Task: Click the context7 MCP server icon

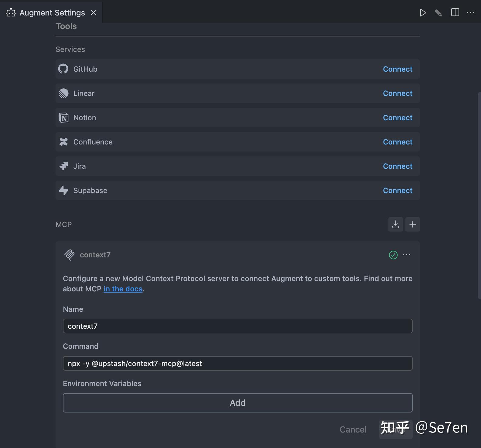Action: coord(69,255)
